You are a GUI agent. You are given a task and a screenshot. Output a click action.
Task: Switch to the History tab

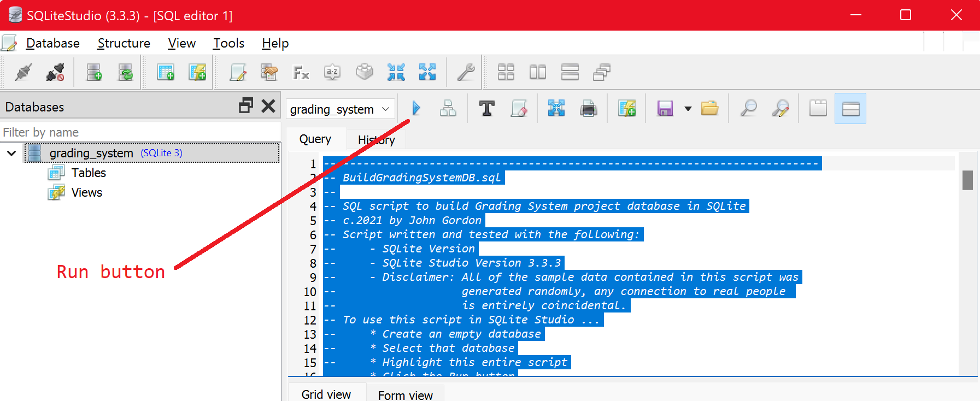(377, 140)
